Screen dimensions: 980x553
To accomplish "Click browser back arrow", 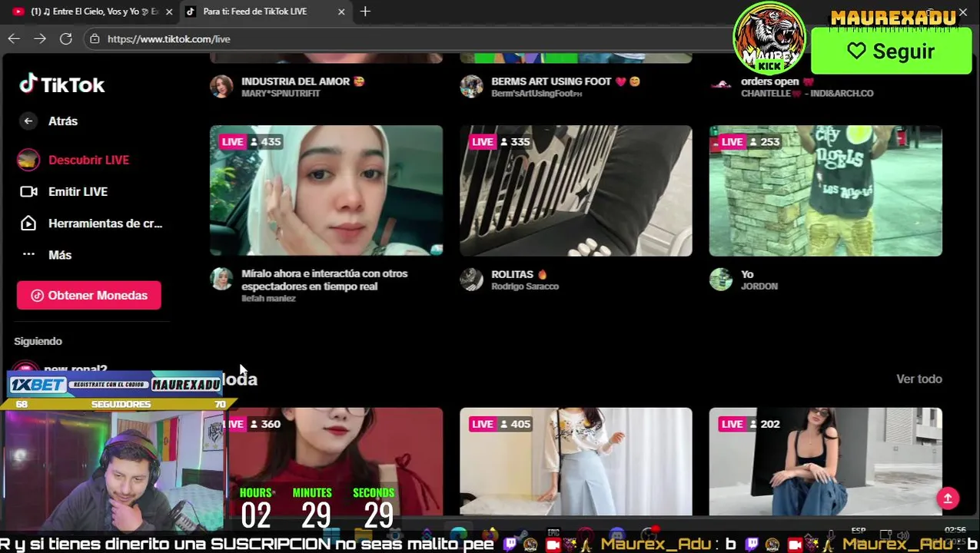I will pyautogui.click(x=14, y=38).
